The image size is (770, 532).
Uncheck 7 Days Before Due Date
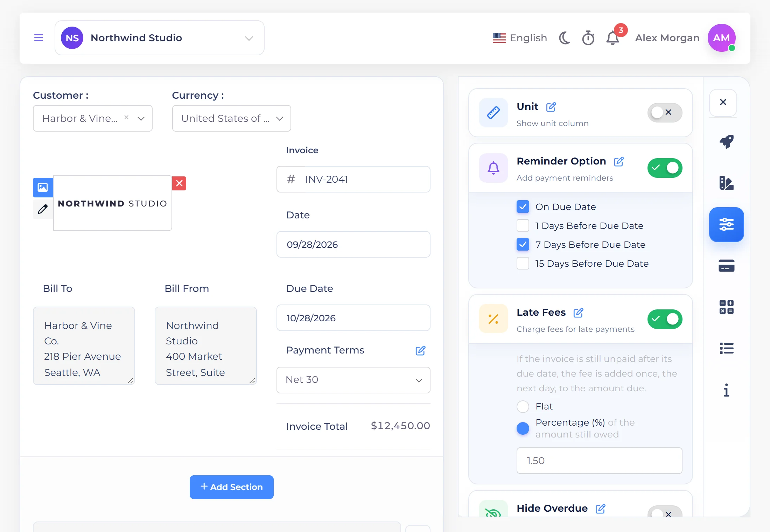point(523,245)
